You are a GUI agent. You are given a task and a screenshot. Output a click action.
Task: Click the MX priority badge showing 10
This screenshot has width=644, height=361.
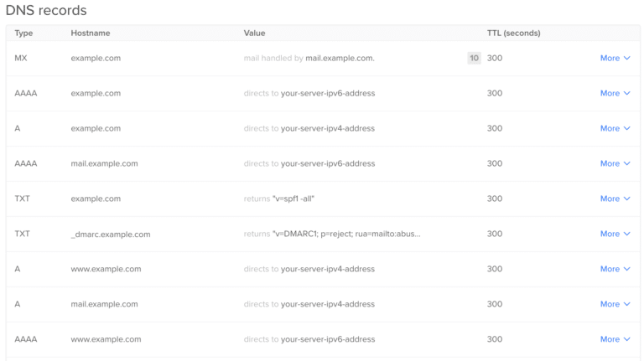474,59
